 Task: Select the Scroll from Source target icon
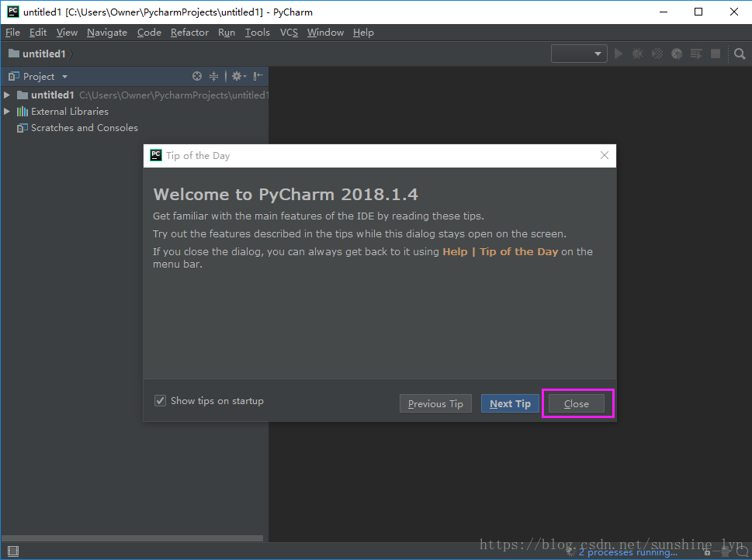(196, 76)
